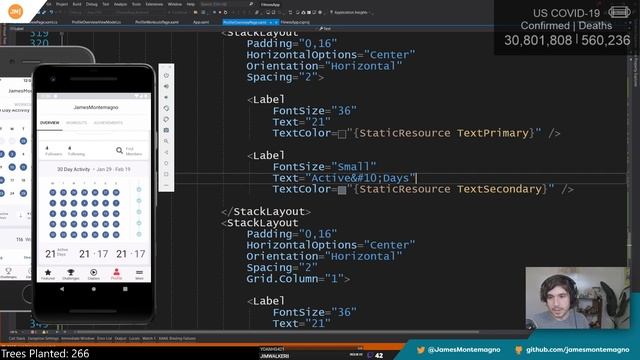The height and width of the screenshot is (360, 640).
Task: Click the TextPrimary color swatch
Action: pyautogui.click(x=342, y=134)
